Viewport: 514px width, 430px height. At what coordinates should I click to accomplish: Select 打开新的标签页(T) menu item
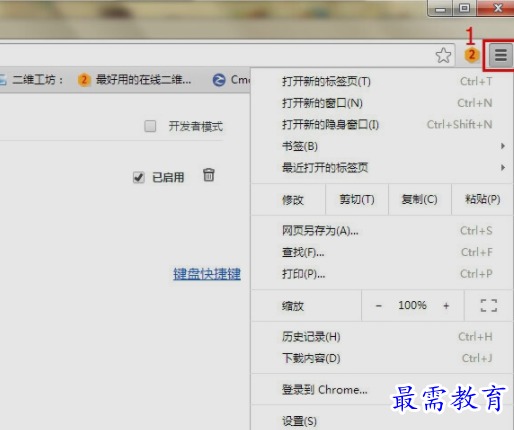[382, 81]
